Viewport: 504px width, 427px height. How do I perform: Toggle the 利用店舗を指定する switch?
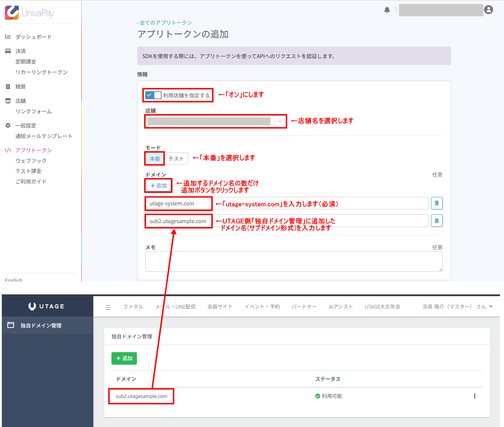pyautogui.click(x=153, y=95)
